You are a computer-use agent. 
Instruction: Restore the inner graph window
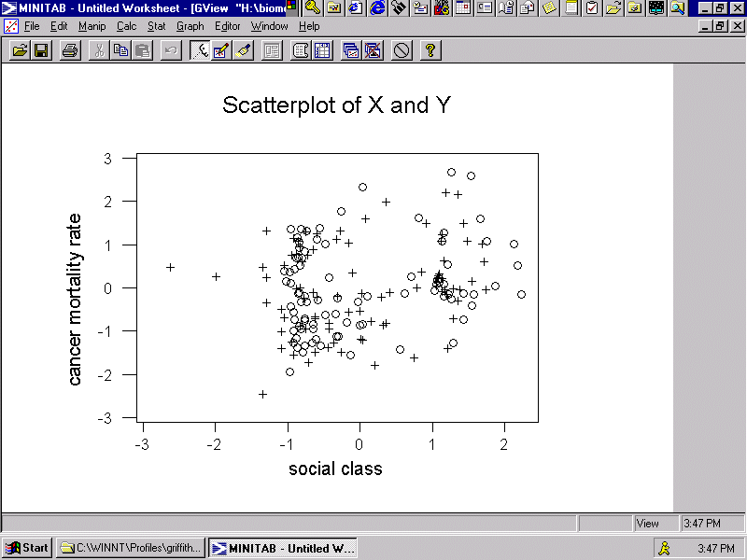pos(720,26)
